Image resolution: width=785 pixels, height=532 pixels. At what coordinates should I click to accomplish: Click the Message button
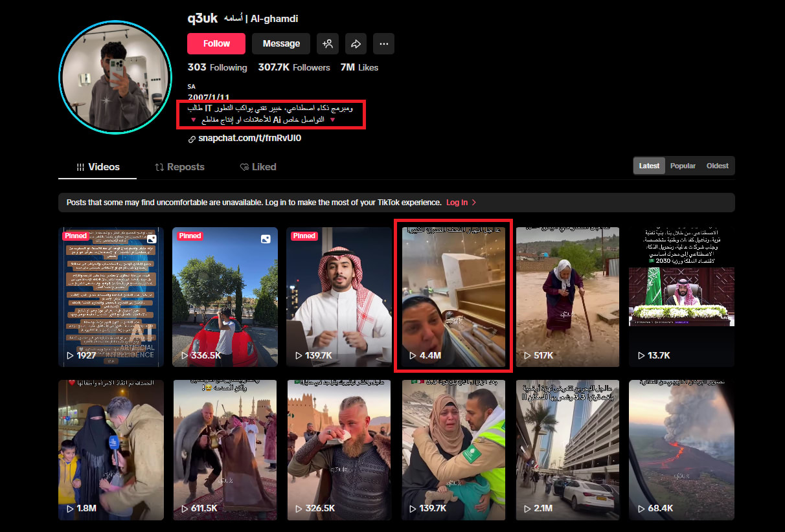[281, 43]
